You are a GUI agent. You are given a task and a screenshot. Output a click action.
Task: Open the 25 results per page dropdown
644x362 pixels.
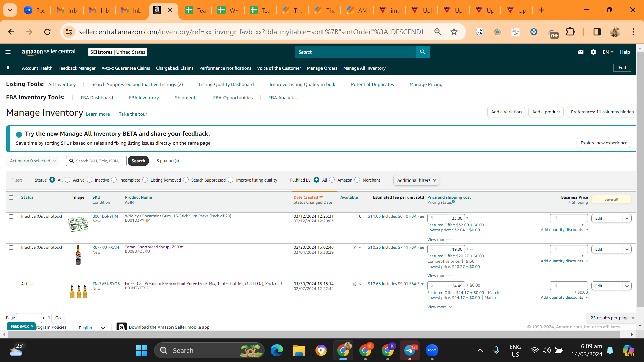612,318
